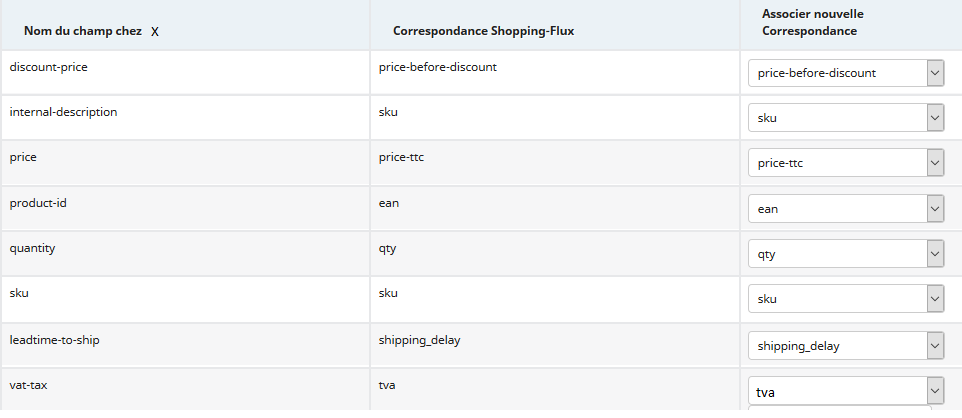The width and height of the screenshot is (962, 418).
Task: Select the leadtime-to-ship field name
Action: [x=55, y=339]
